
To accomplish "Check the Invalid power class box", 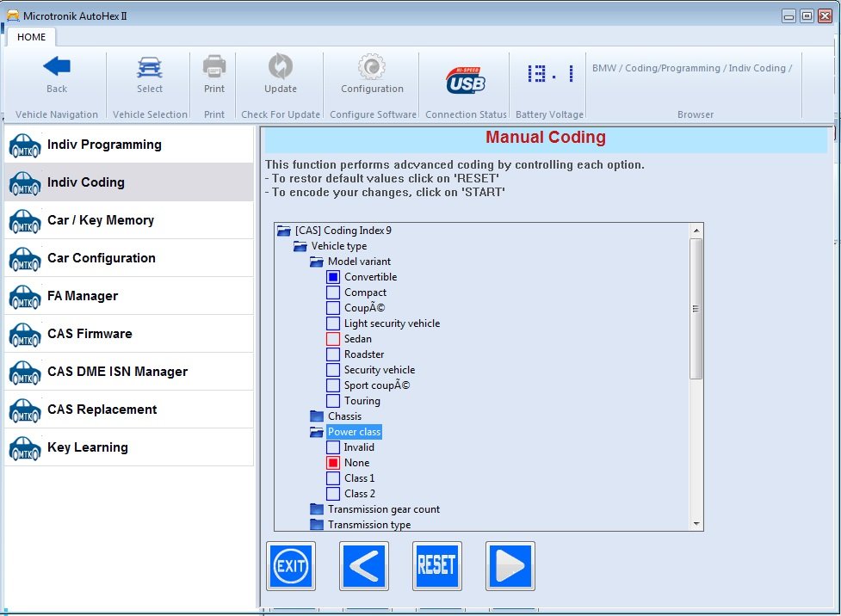I will [333, 447].
